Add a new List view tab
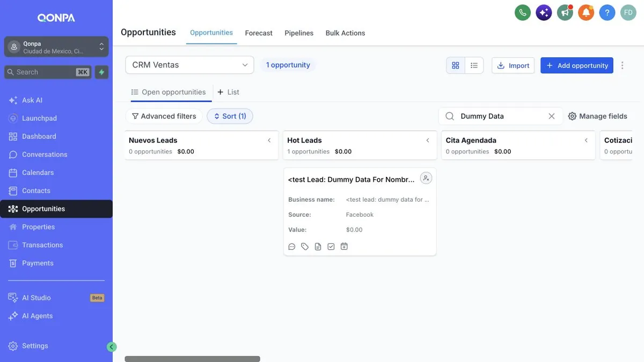Screen dimensions: 644x362 point(228,92)
